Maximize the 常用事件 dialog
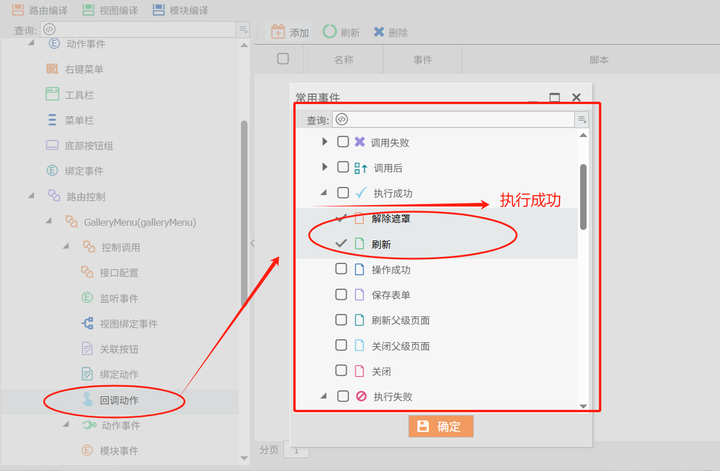The image size is (720, 471). (555, 97)
